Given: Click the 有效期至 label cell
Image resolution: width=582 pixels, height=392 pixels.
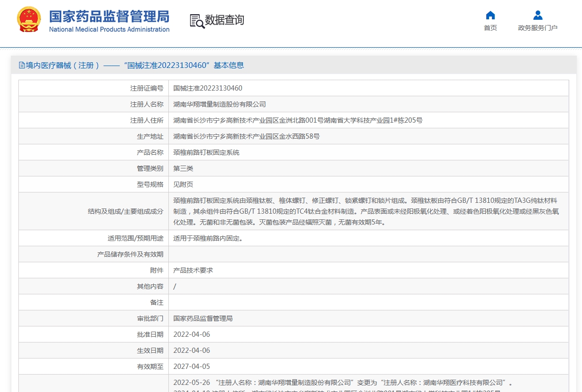Looking at the screenshot, I should pyautogui.click(x=93, y=367).
